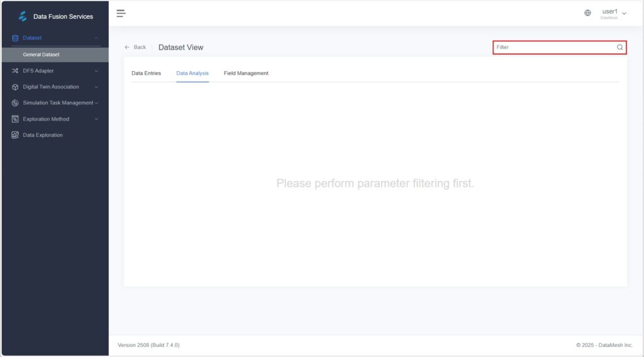Go Back from Dataset View
Viewport: 644px width, 357px height.
[135, 47]
